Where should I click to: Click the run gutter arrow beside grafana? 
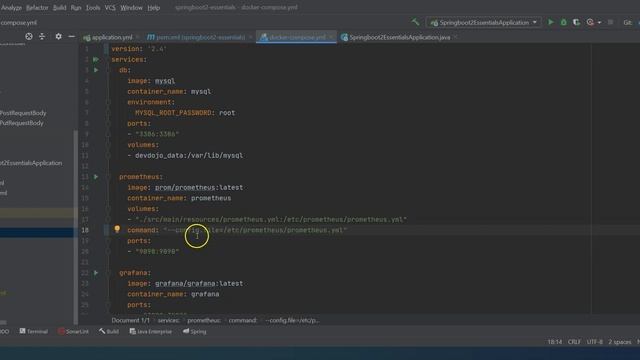pyautogui.click(x=96, y=273)
